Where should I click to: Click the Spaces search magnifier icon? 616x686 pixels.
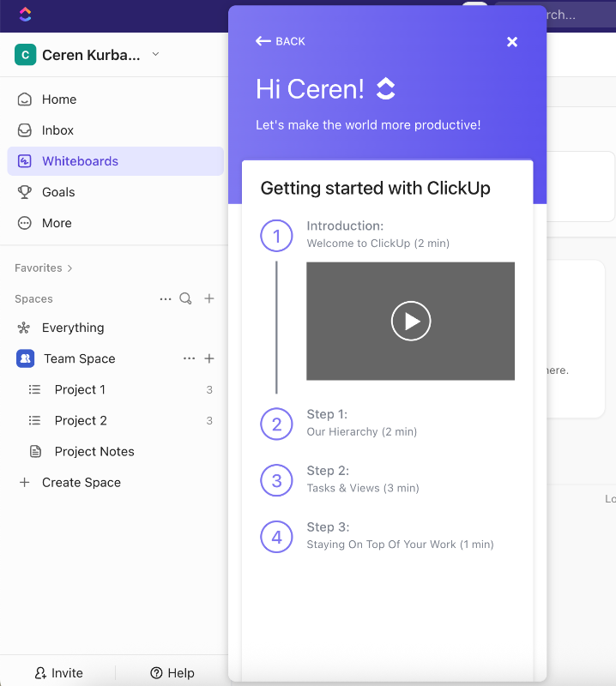(x=185, y=298)
